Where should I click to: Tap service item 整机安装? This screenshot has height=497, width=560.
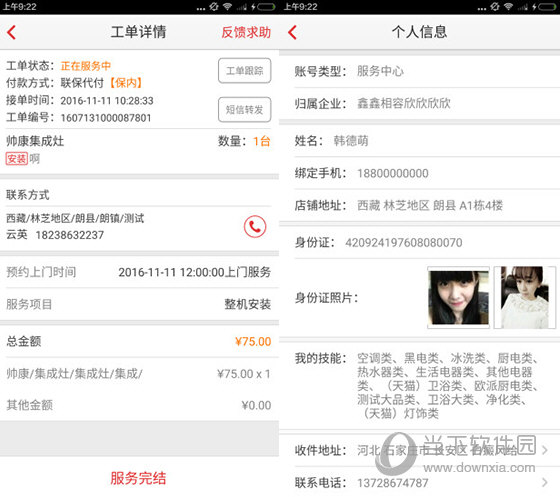(x=248, y=304)
